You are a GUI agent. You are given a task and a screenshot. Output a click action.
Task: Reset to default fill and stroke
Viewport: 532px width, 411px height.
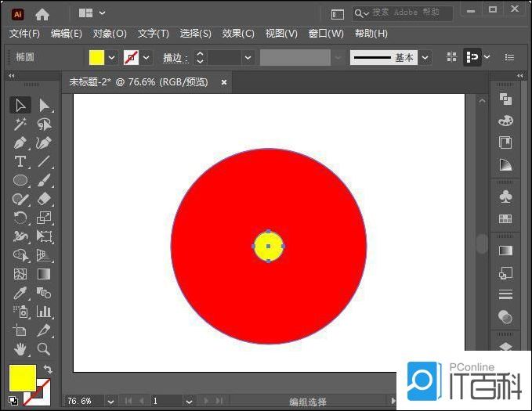13,400
